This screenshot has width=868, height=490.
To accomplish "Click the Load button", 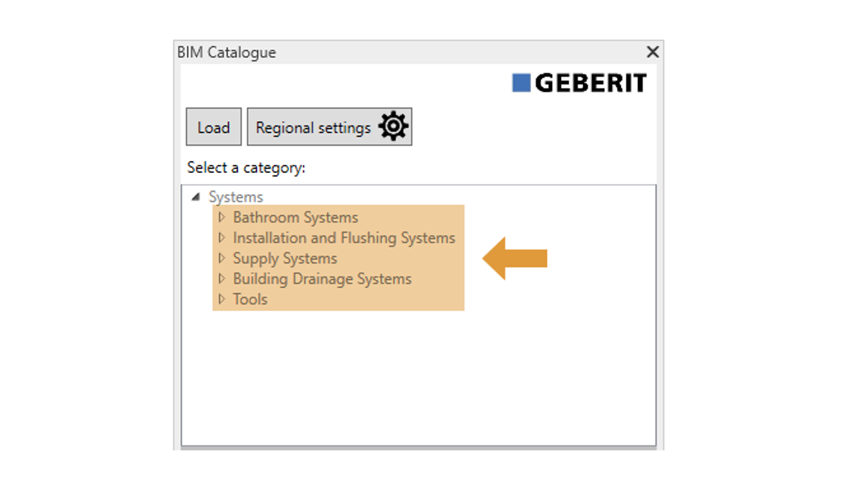I will pyautogui.click(x=214, y=127).
